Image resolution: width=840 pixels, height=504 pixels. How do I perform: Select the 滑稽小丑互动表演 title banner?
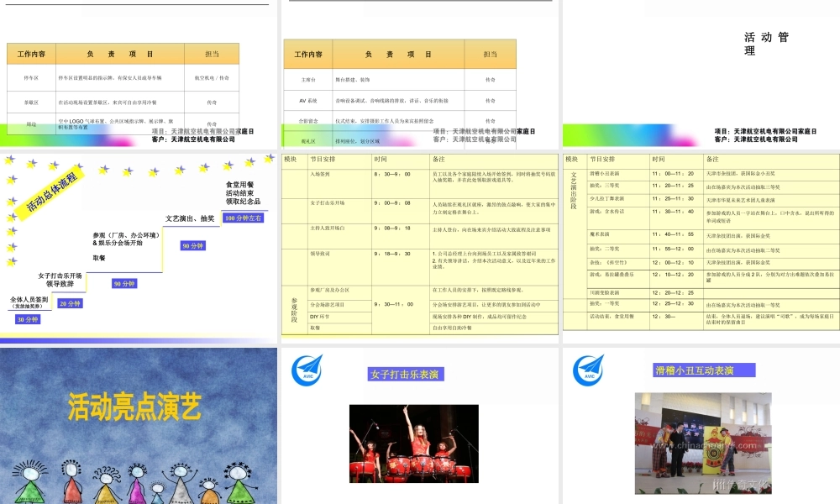705,370
